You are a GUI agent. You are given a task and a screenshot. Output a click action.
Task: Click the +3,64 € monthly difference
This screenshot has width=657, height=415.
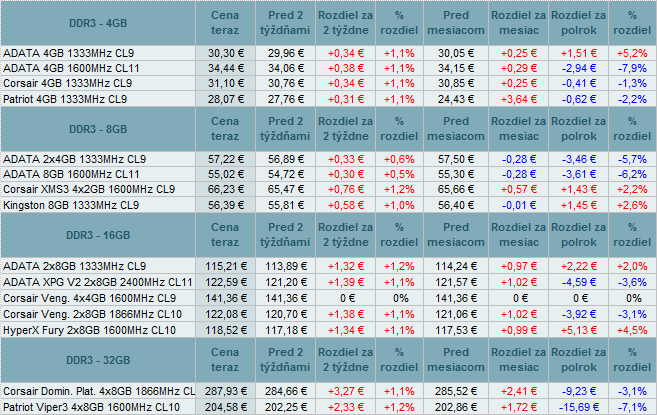pos(519,99)
